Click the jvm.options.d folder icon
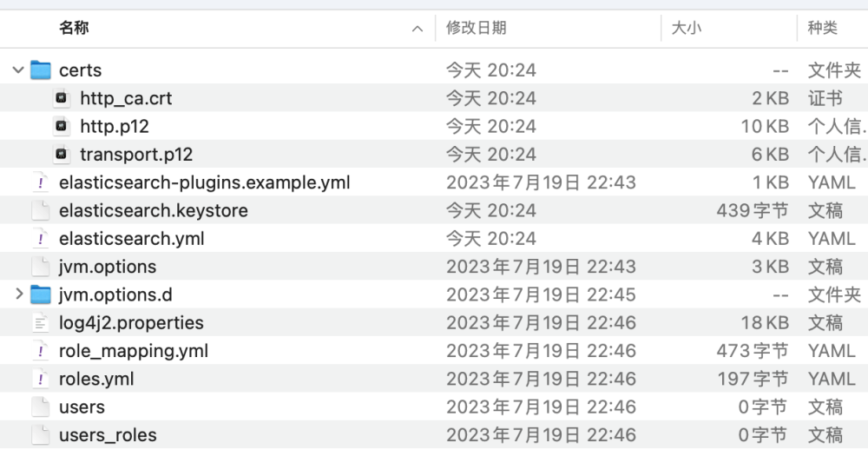Image resolution: width=868 pixels, height=463 pixels. click(41, 294)
